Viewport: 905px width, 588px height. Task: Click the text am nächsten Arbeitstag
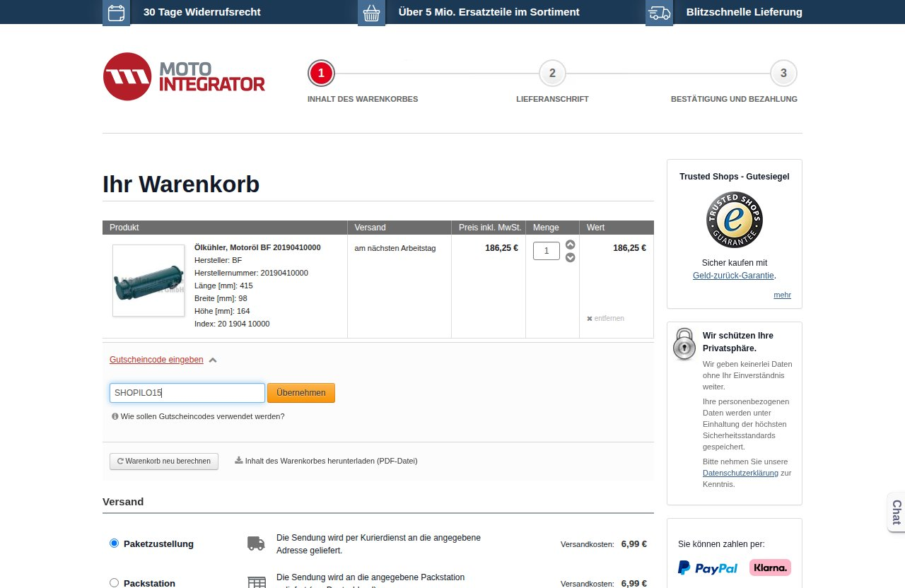[x=395, y=248]
